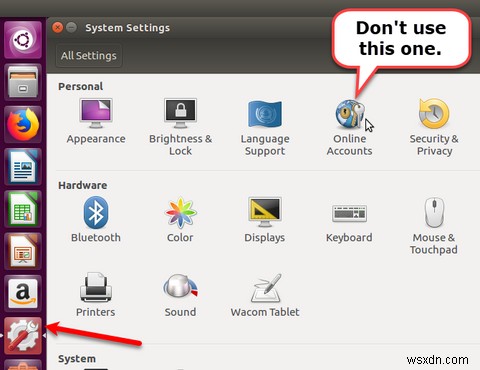Click the Bluetooth label text
This screenshot has width=480, height=370.
[x=96, y=238]
